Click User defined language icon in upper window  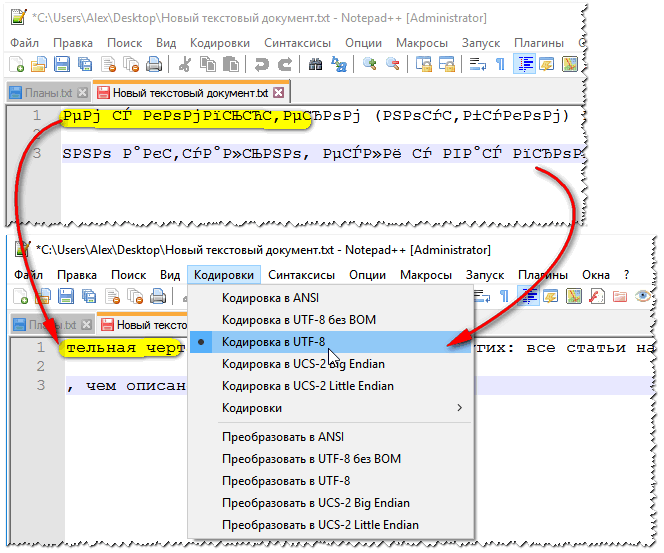coord(547,64)
